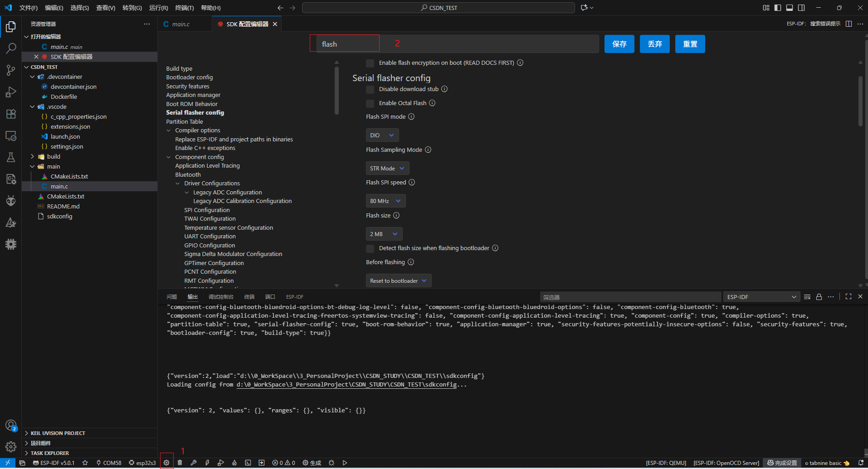Image resolution: width=868 pixels, height=469 pixels.
Task: Open ESP-IDF terminal from status bar
Action: (248, 463)
